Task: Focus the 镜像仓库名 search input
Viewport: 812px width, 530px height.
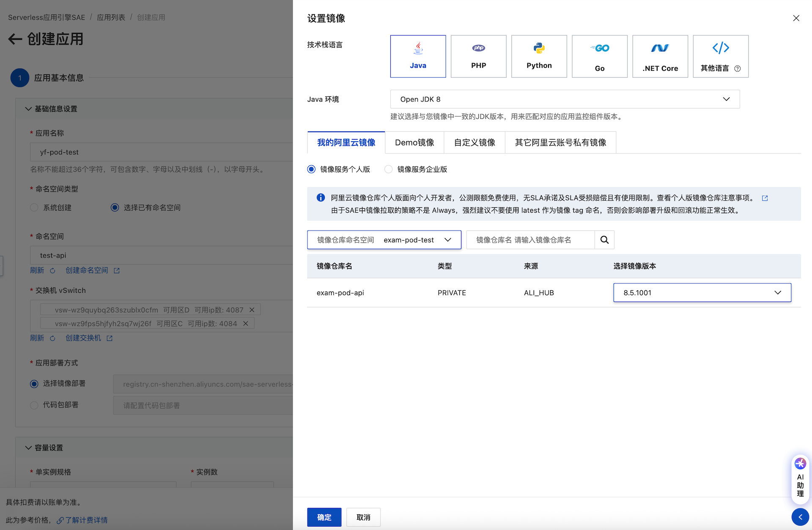Action: point(530,240)
